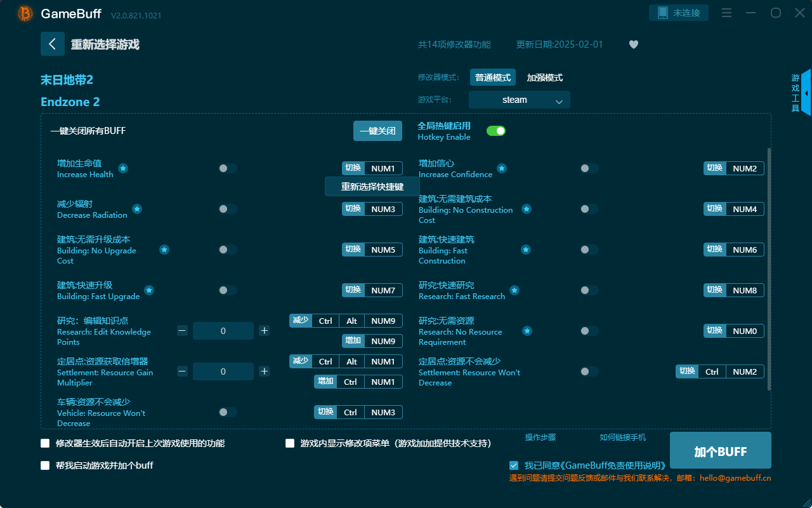Disable the Hotkey Enable switch
The width and height of the screenshot is (812, 508).
(495, 130)
